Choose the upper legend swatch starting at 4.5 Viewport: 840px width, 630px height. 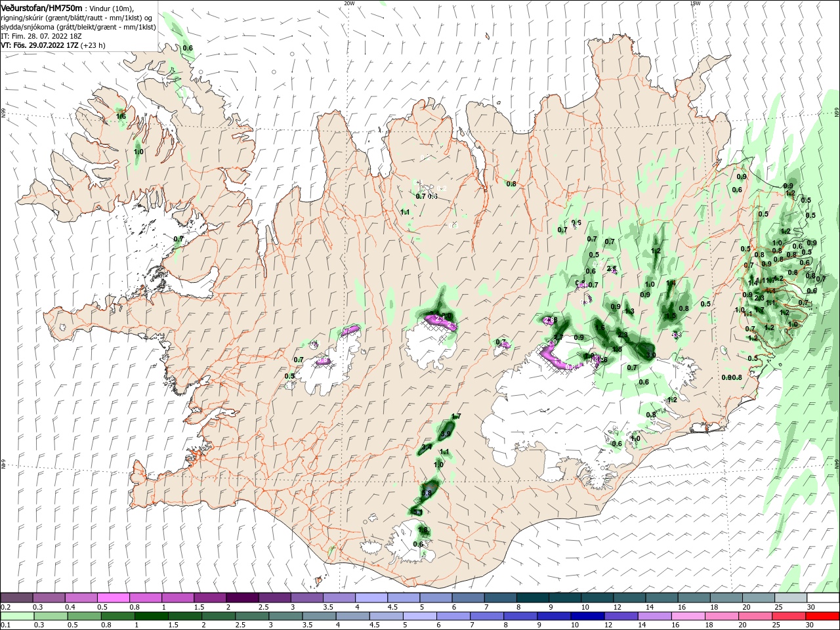pos(403,598)
